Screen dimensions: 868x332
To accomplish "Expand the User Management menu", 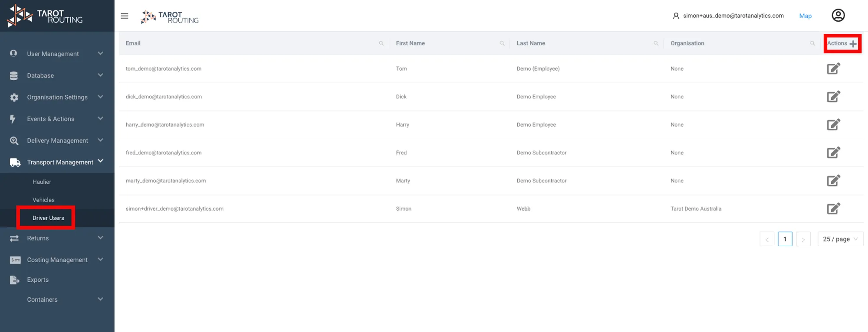I will pyautogui.click(x=57, y=54).
